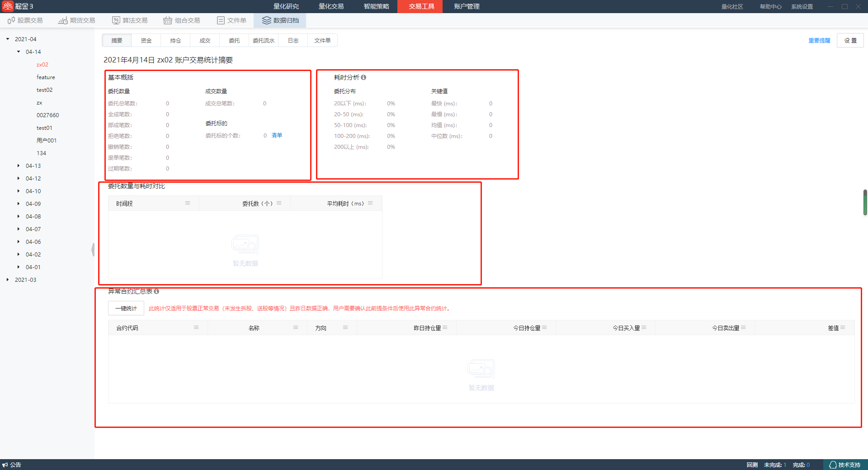
Task: Open 合约代码 column menu icon
Action: (196, 327)
